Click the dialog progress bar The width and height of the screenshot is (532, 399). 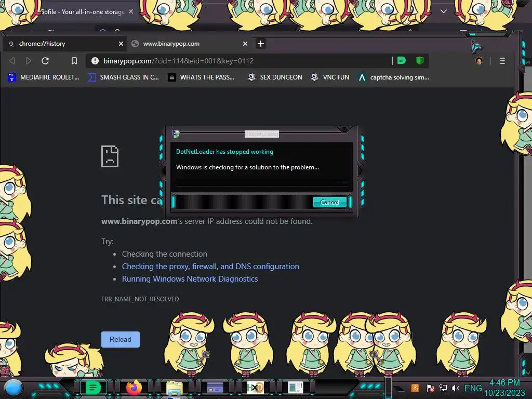coord(261,183)
